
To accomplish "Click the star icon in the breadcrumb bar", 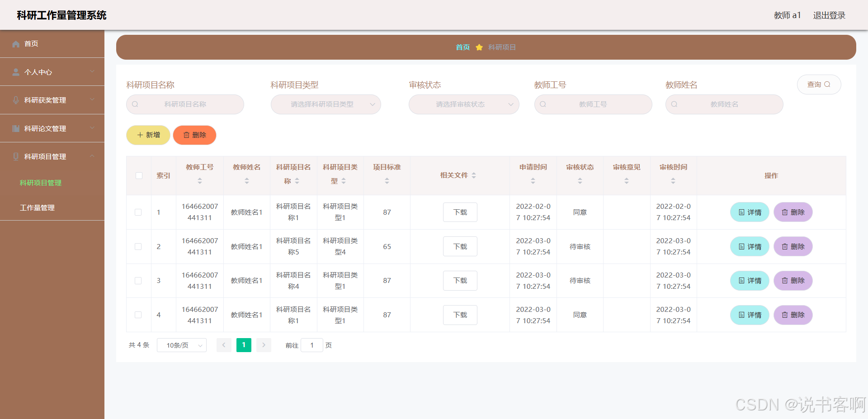I will pos(479,47).
